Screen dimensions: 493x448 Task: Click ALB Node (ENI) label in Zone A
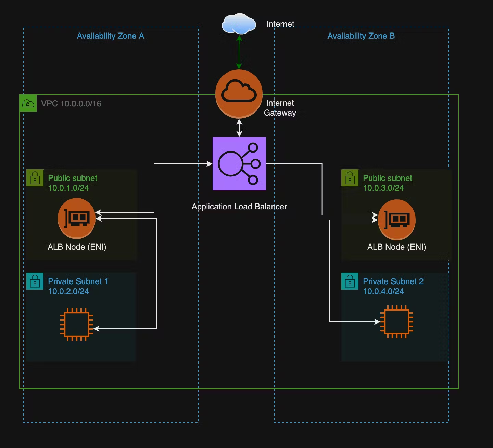click(x=77, y=247)
